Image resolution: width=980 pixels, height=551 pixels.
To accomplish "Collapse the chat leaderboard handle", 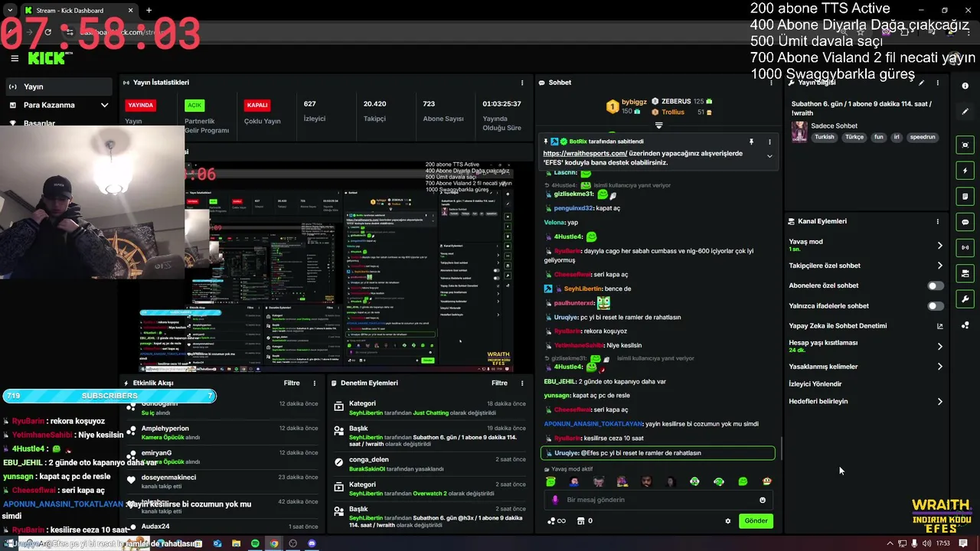I will [658, 125].
